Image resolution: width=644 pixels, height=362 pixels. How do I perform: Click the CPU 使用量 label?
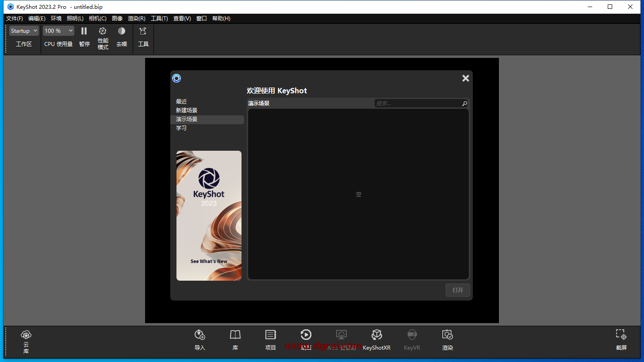point(58,44)
